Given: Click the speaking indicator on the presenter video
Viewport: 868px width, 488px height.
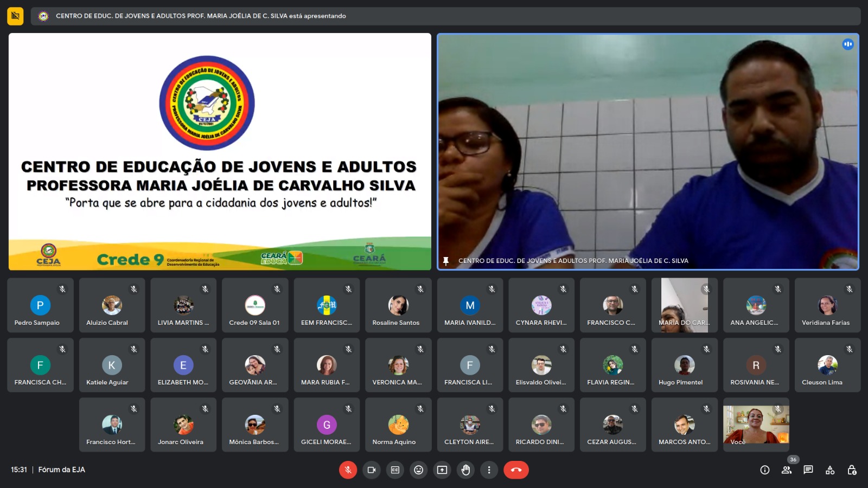Looking at the screenshot, I should [848, 44].
